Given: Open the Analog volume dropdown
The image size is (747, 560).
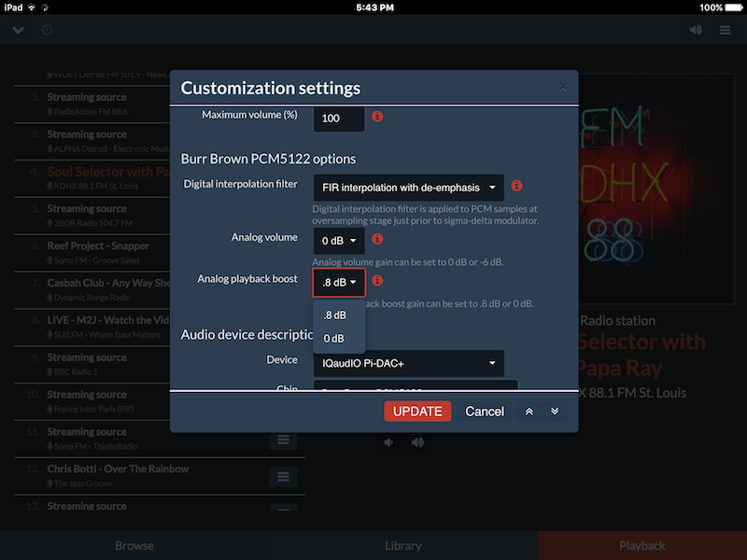Looking at the screenshot, I should pos(339,241).
